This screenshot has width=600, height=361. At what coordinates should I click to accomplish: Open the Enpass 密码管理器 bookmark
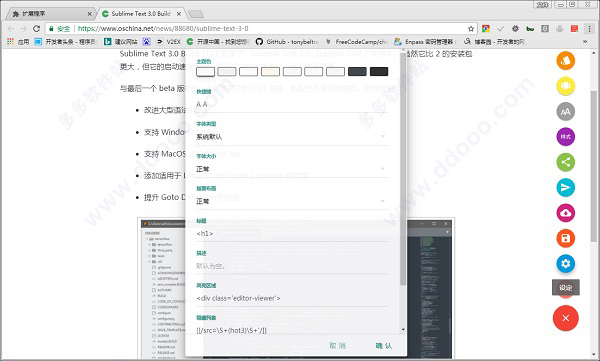[424, 41]
